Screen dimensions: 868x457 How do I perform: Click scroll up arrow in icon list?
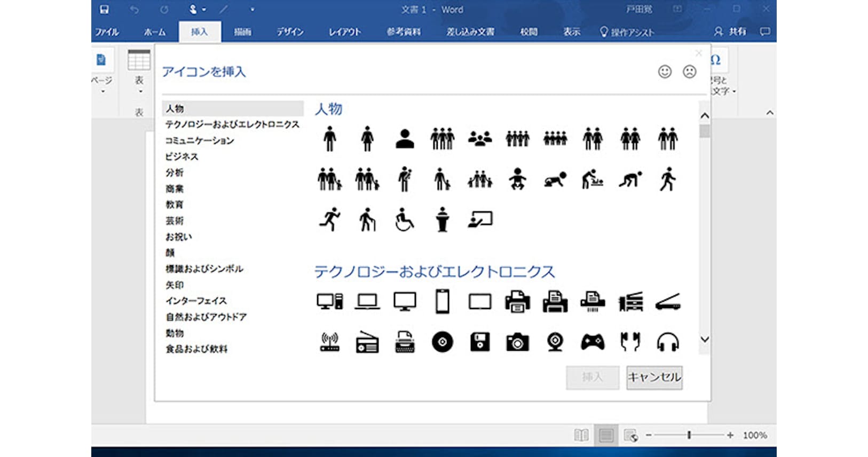tap(705, 115)
